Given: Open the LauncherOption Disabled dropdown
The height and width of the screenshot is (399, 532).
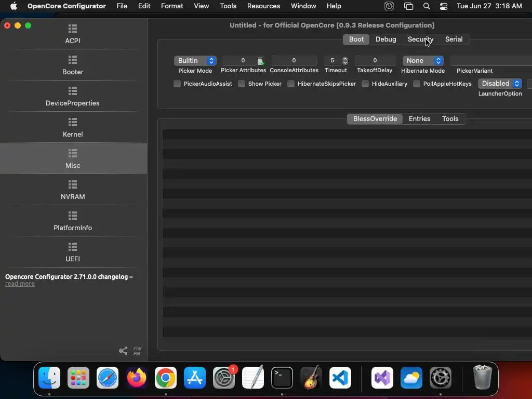Looking at the screenshot, I should (x=500, y=84).
